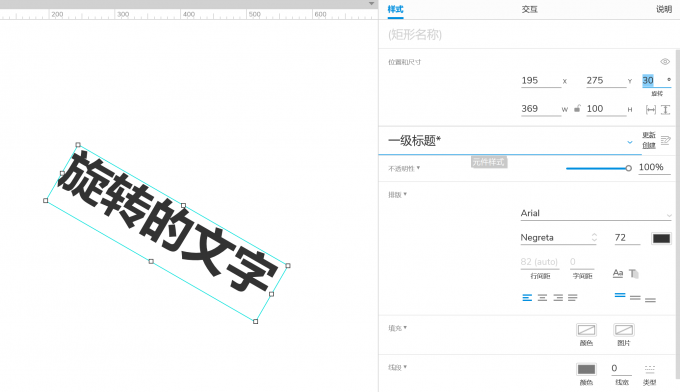Expand the 一级标题 style dropdown
Image resolution: width=680 pixels, height=392 pixels.
click(630, 142)
